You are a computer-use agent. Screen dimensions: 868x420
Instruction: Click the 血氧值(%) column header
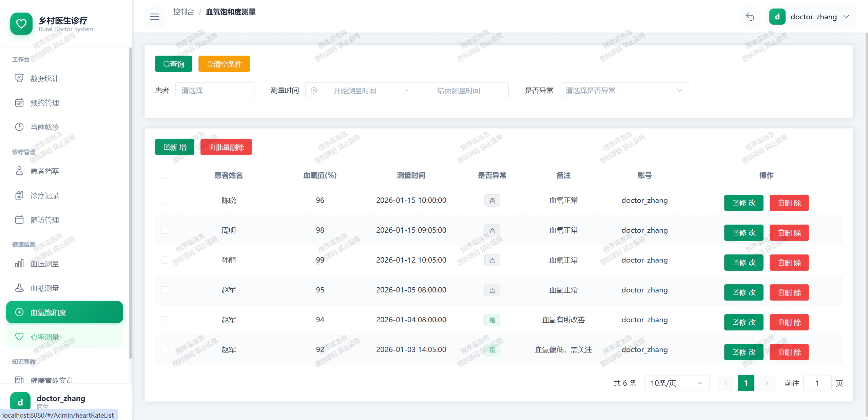click(320, 175)
